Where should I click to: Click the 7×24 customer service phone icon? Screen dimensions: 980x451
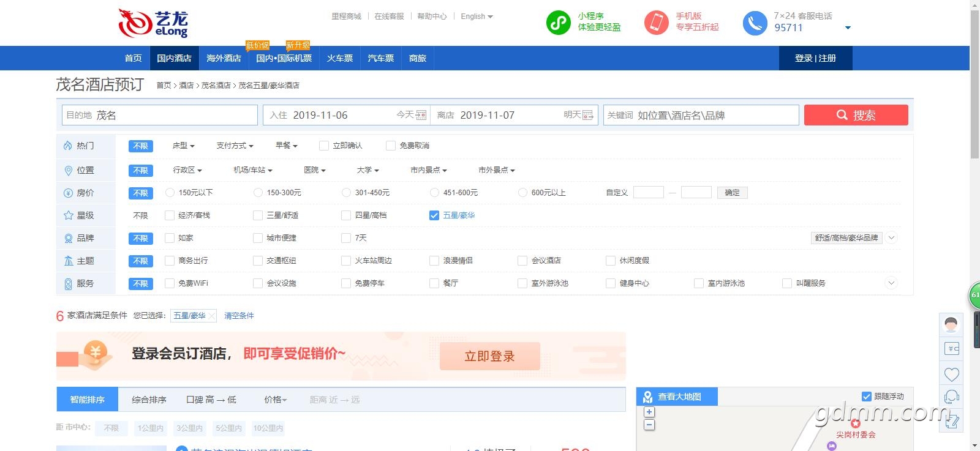point(755,23)
